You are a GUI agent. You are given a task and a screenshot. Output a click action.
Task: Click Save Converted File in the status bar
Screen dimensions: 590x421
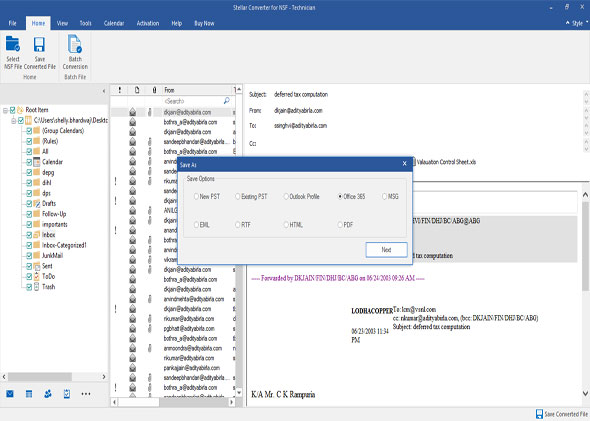coord(561,414)
